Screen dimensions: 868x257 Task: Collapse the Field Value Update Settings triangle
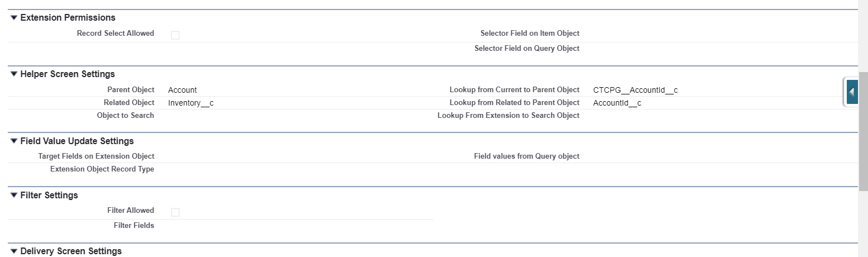point(14,141)
